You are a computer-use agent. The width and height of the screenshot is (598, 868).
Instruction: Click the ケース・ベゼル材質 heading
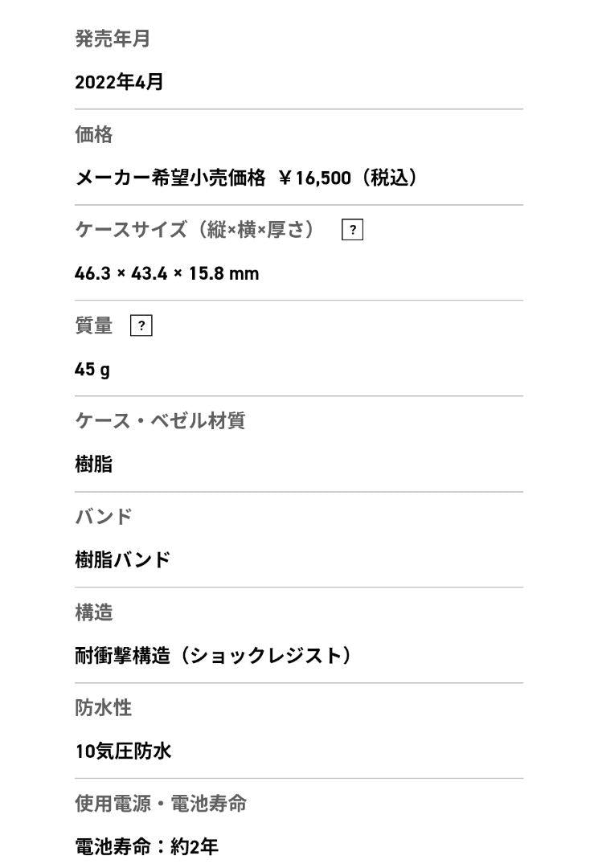[160, 421]
